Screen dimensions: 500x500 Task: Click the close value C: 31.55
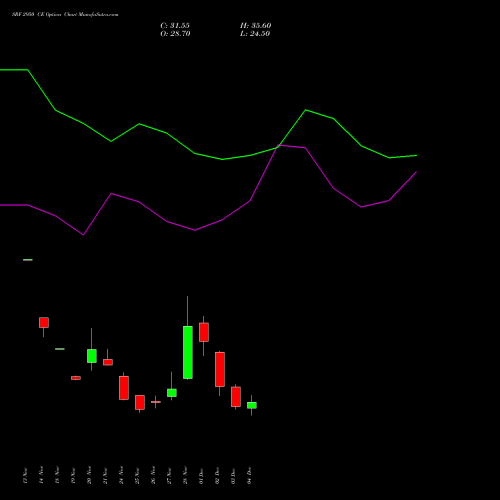175,26
